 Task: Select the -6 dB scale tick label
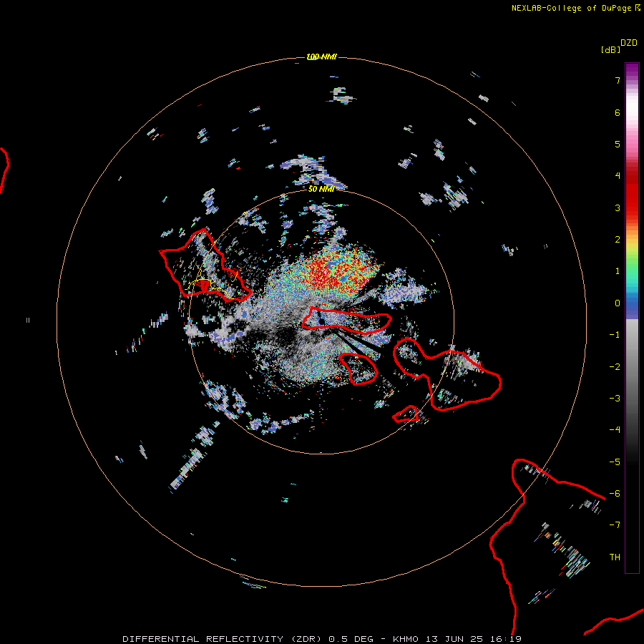(615, 494)
